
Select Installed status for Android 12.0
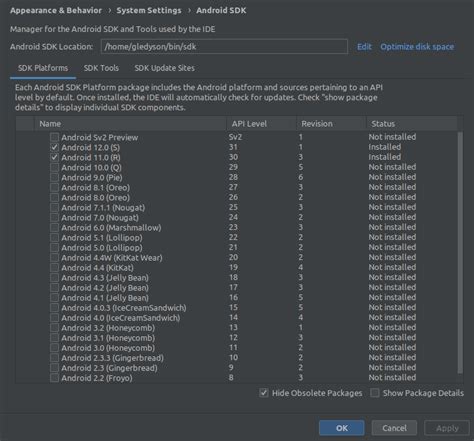point(385,147)
